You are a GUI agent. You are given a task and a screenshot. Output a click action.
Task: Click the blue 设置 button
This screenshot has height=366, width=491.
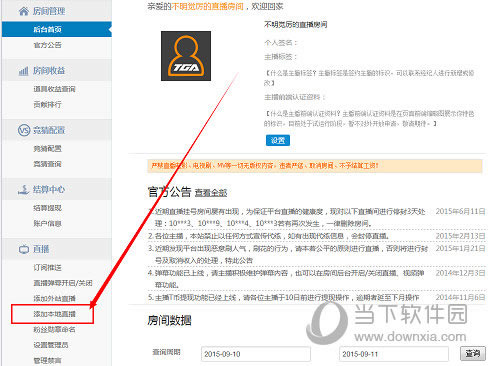click(278, 140)
